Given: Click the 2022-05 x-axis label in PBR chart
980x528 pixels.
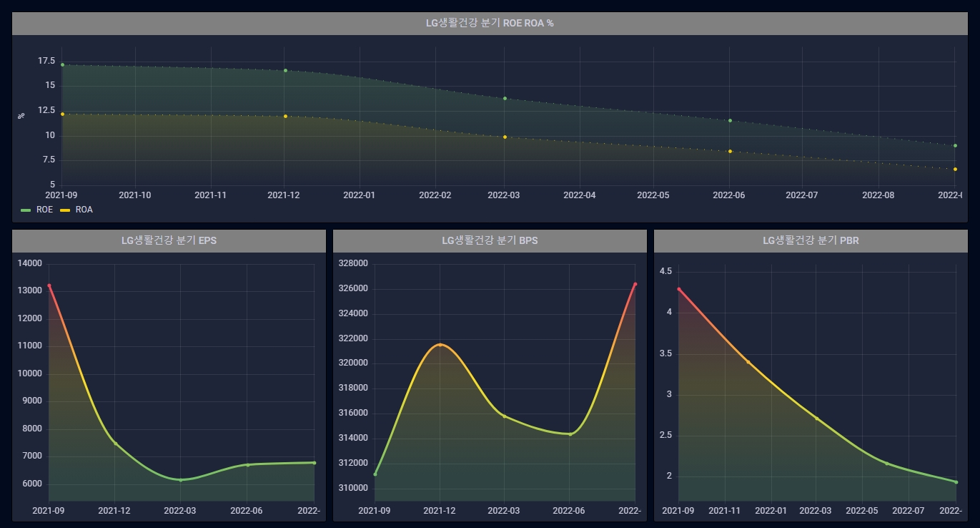Looking at the screenshot, I should [862, 511].
